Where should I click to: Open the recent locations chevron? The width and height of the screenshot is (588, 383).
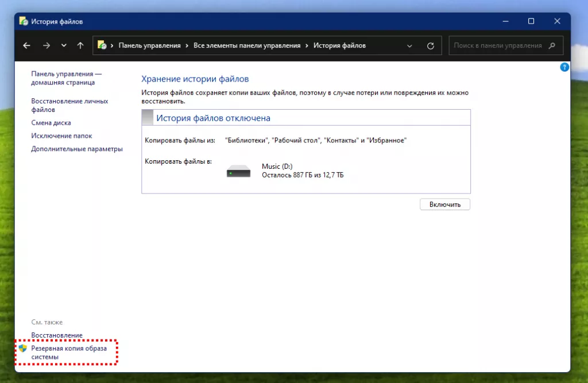[x=64, y=46]
